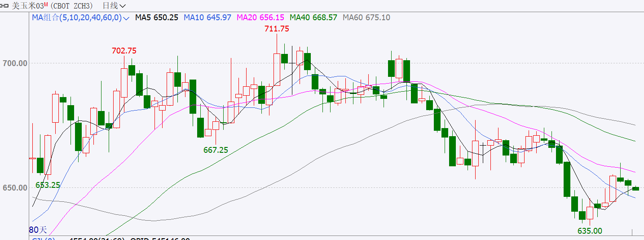
Task: Click the 635.00 lowest price label
Action: (x=590, y=231)
